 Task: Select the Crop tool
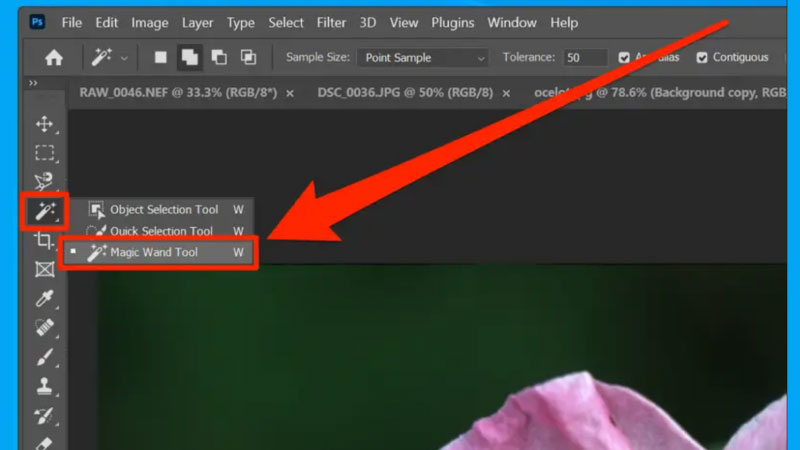(x=45, y=240)
